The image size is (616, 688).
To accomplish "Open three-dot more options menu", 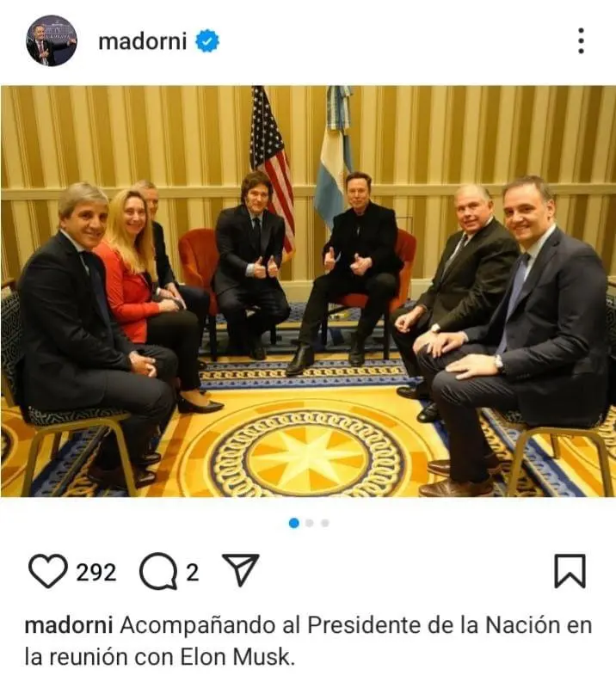I will tap(581, 40).
